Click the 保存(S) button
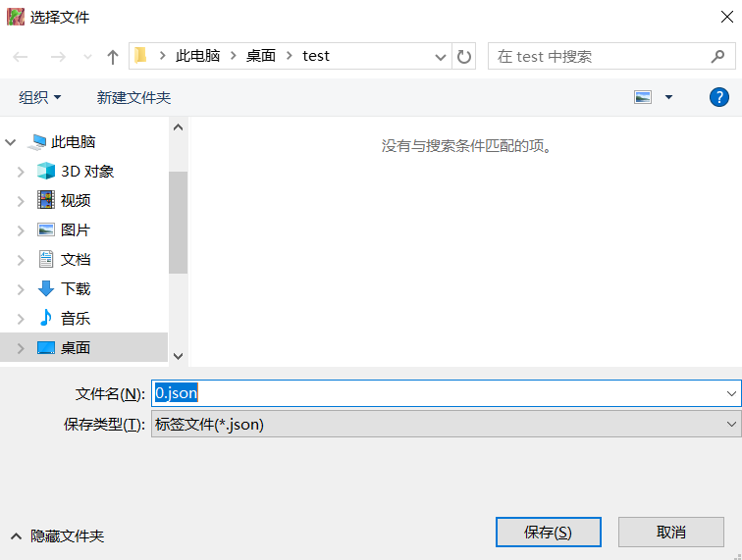This screenshot has width=742, height=560. (548, 533)
